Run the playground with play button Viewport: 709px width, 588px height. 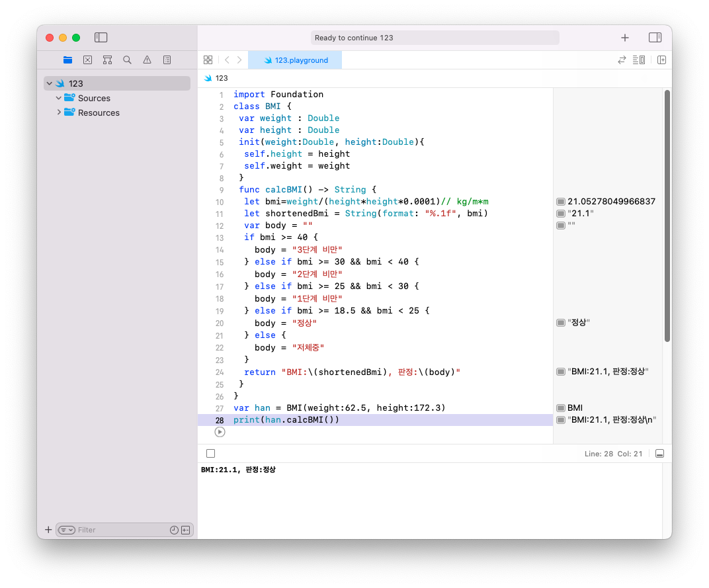pos(220,432)
